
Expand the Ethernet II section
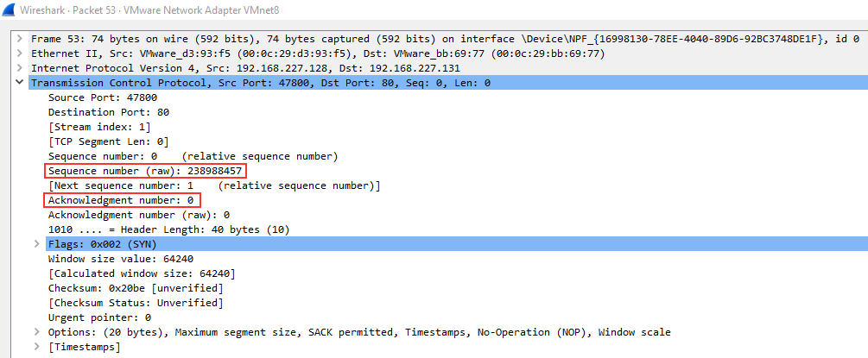tap(19, 53)
